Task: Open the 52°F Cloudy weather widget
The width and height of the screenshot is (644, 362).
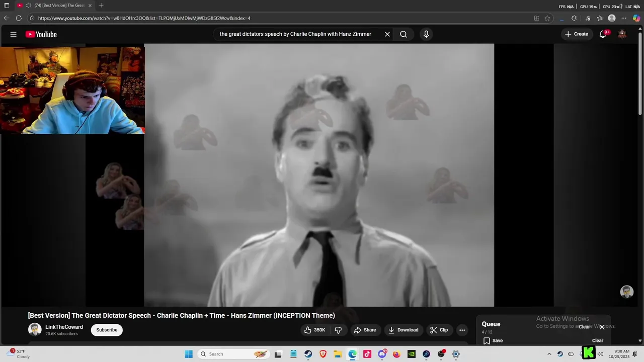Action: 18,354
